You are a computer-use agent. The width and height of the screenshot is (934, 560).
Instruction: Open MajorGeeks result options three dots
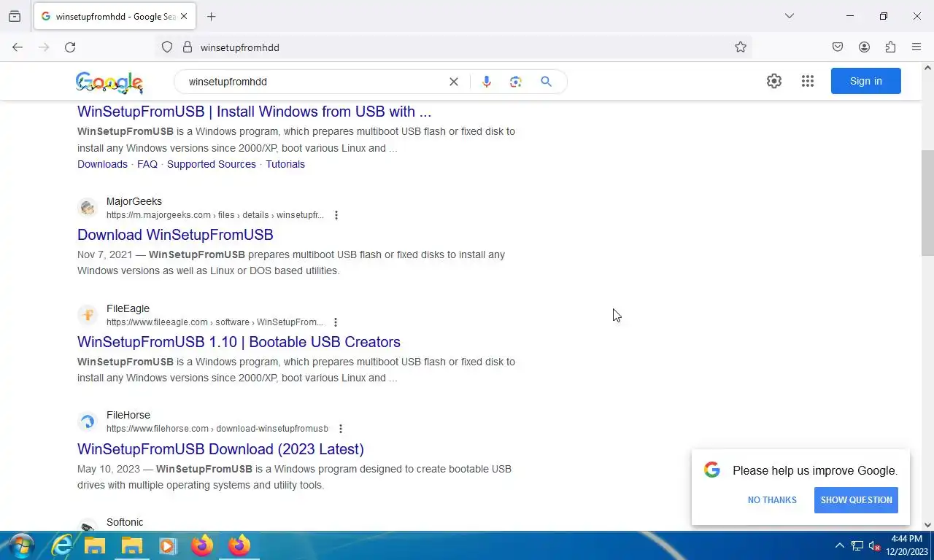point(336,215)
